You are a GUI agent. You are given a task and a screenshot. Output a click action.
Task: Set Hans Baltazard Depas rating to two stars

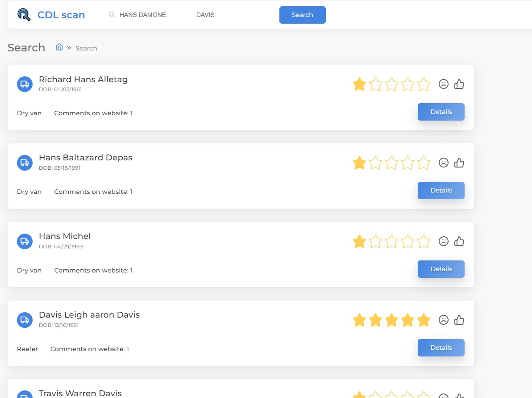pyautogui.click(x=375, y=163)
